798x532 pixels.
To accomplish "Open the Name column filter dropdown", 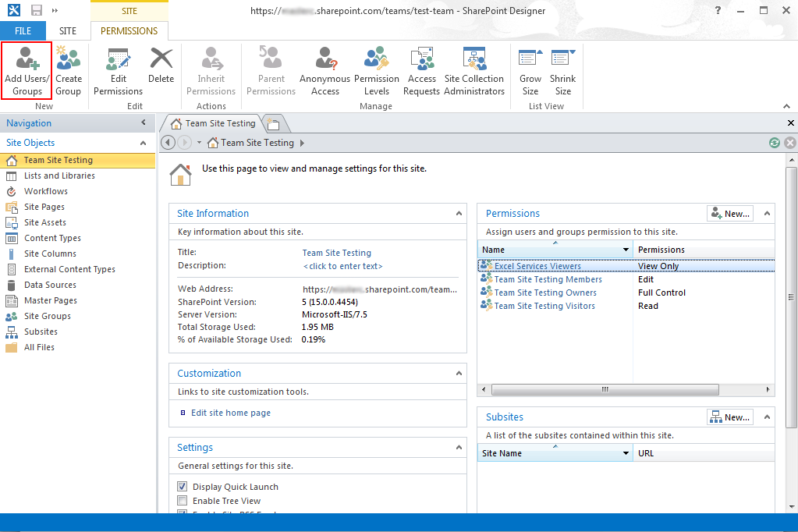I will click(x=626, y=249).
